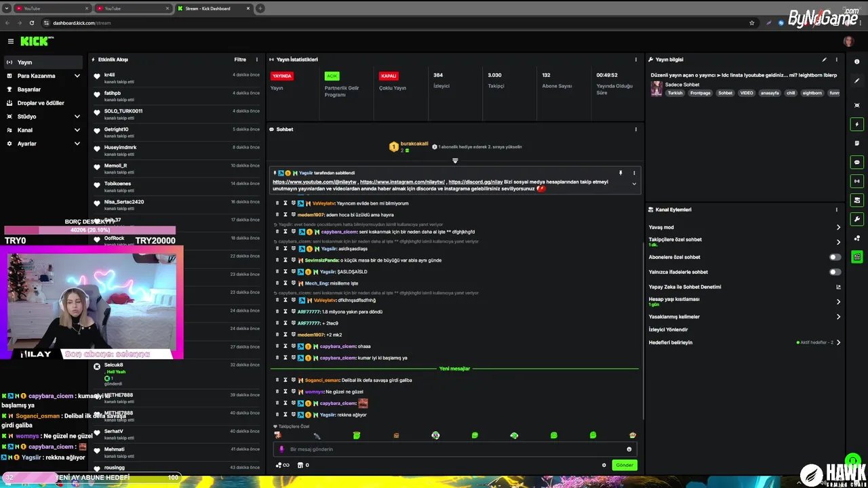Viewport: 868px width, 488px height.
Task: Open the Başarılar sidebar item
Action: [43, 89]
